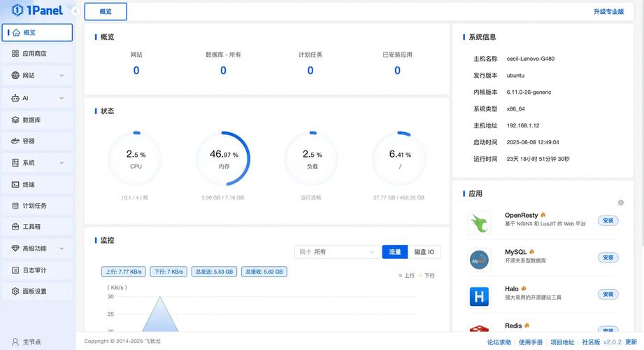Click the 主节点 user icon
Image resolution: width=644 pixels, height=350 pixels.
15,342
